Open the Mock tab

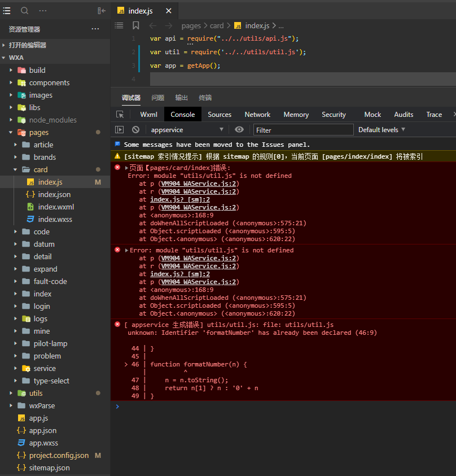(372, 115)
